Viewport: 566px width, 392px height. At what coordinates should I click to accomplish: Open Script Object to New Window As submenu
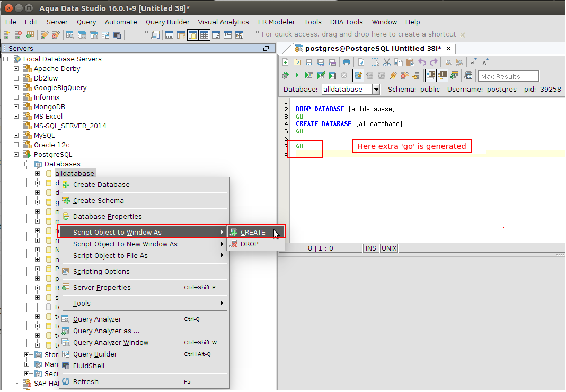click(x=144, y=244)
